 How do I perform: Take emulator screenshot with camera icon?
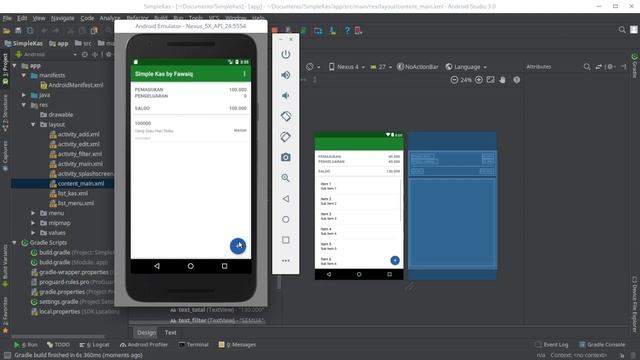(286, 157)
